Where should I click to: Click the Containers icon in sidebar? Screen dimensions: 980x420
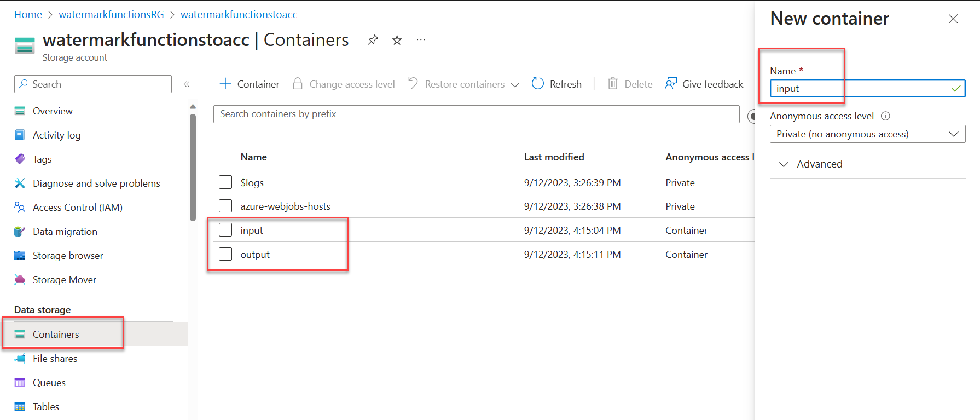click(x=20, y=334)
